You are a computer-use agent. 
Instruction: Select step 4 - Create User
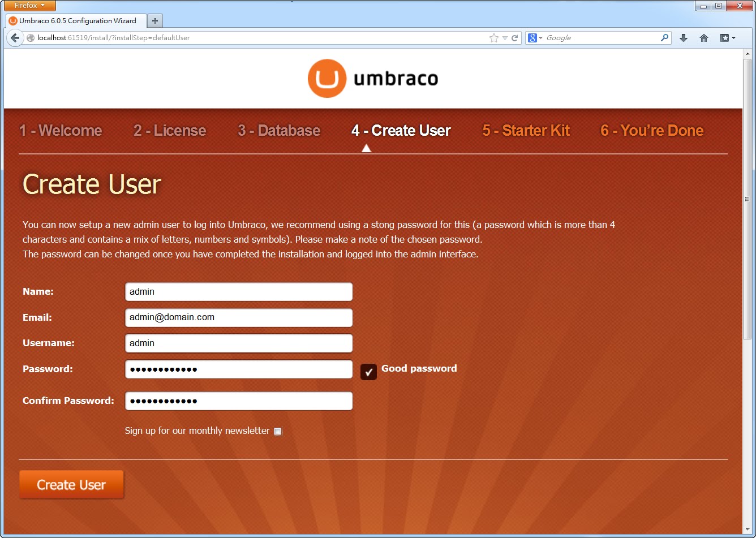click(x=401, y=131)
